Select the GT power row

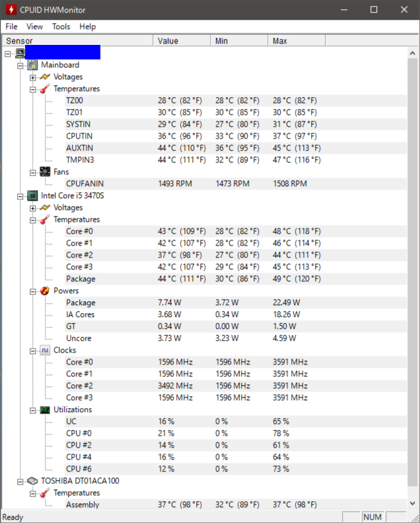coord(236,326)
